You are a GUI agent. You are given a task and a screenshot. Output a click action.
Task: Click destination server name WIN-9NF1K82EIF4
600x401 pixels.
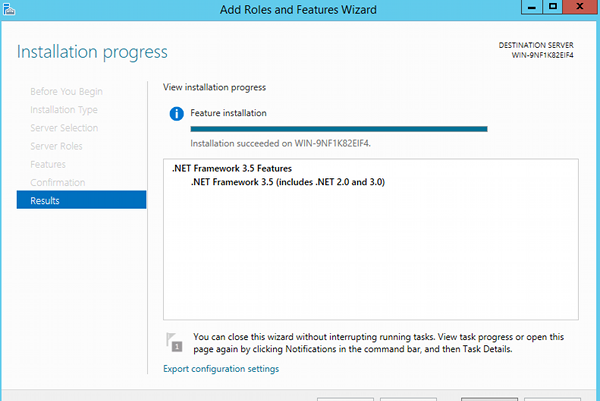(543, 55)
